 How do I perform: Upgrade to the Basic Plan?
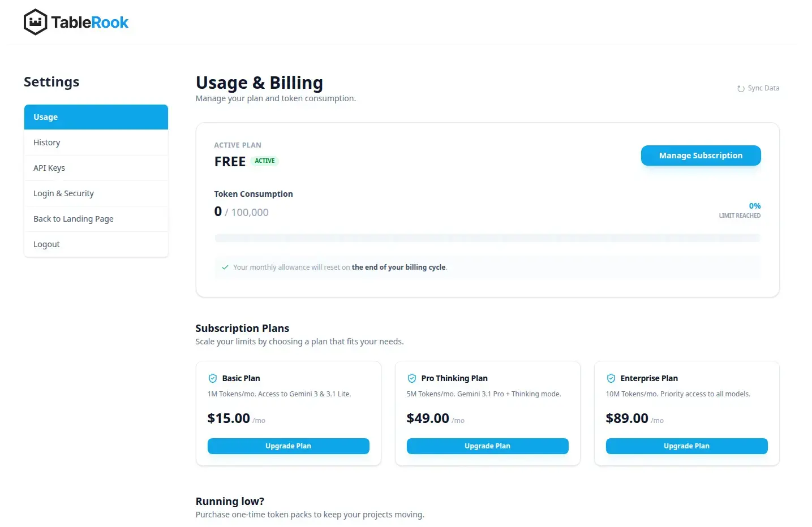point(288,446)
